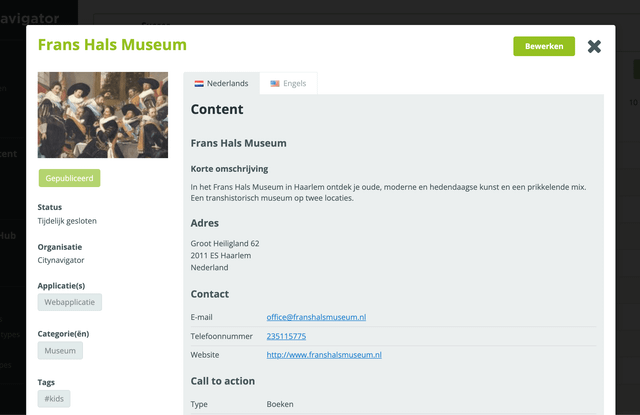Click the Korte omschrijving label
This screenshot has width=640, height=415.
pos(229,169)
